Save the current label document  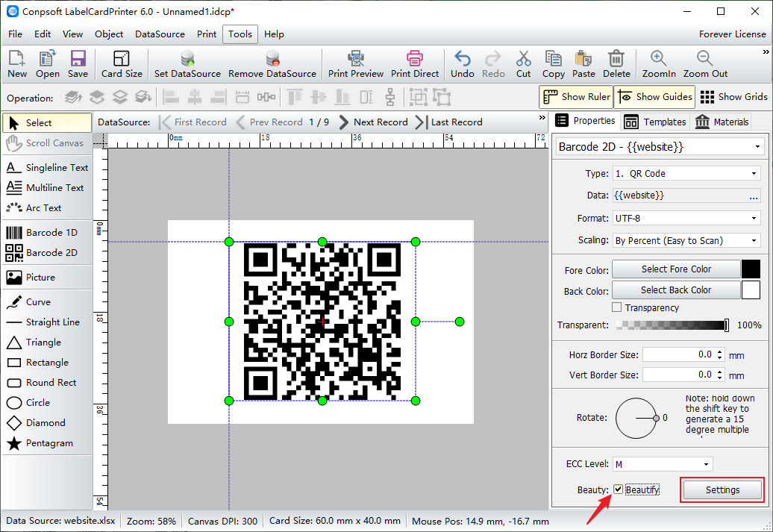pyautogui.click(x=78, y=64)
